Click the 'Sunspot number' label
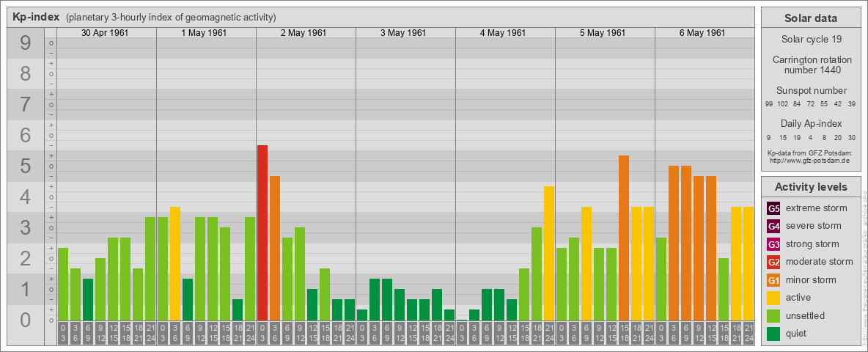This screenshot has width=868, height=352. pos(811,91)
